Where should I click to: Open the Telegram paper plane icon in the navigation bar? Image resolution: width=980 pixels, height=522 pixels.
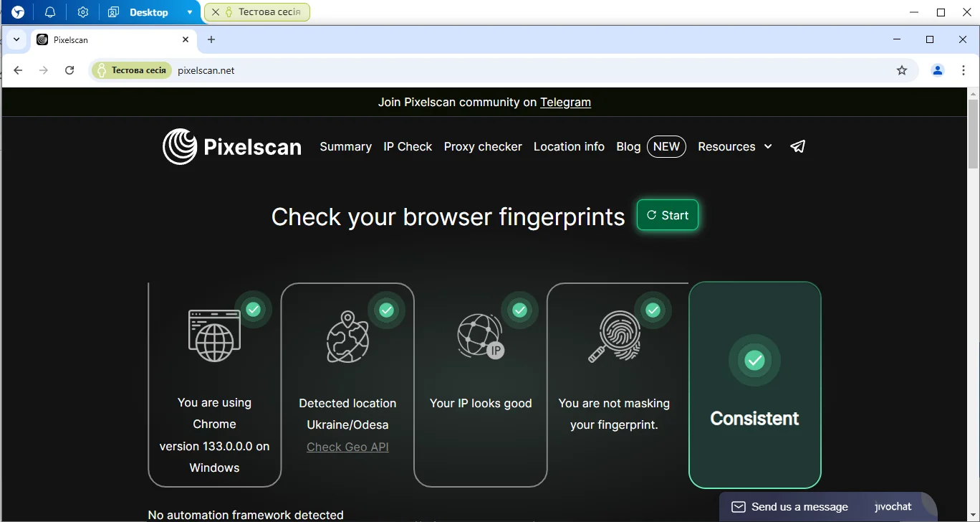(x=797, y=146)
